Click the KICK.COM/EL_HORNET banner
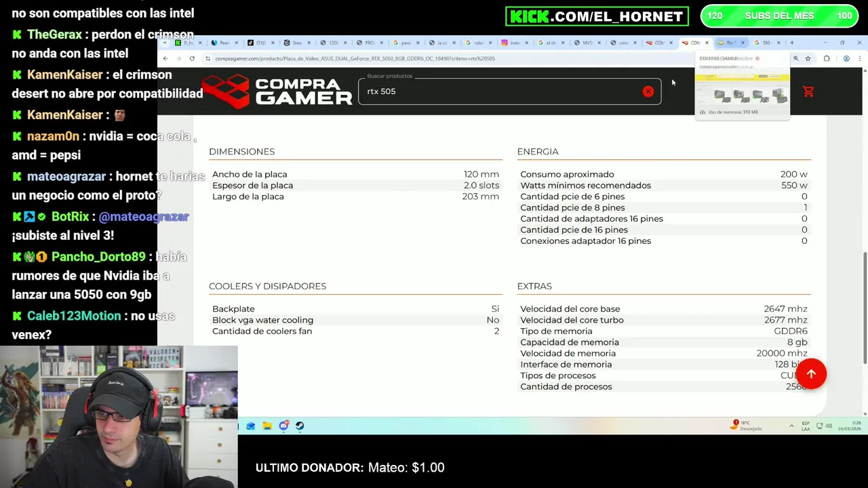 click(597, 16)
